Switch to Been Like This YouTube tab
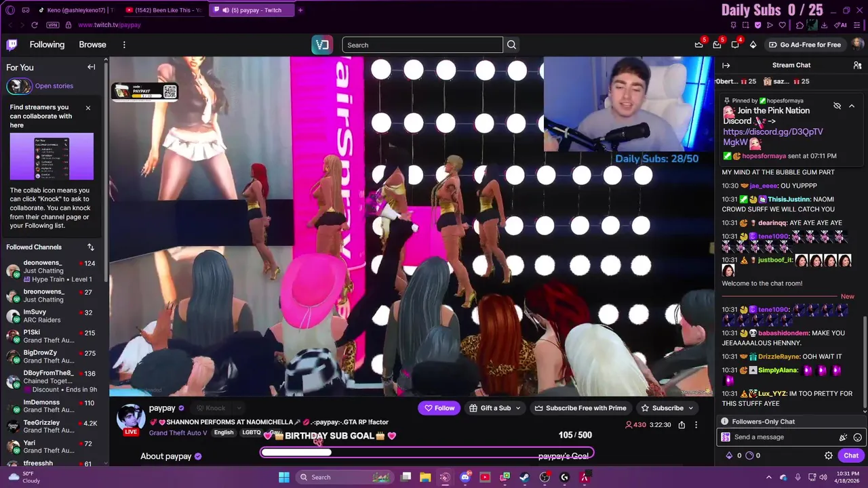 coord(163,10)
